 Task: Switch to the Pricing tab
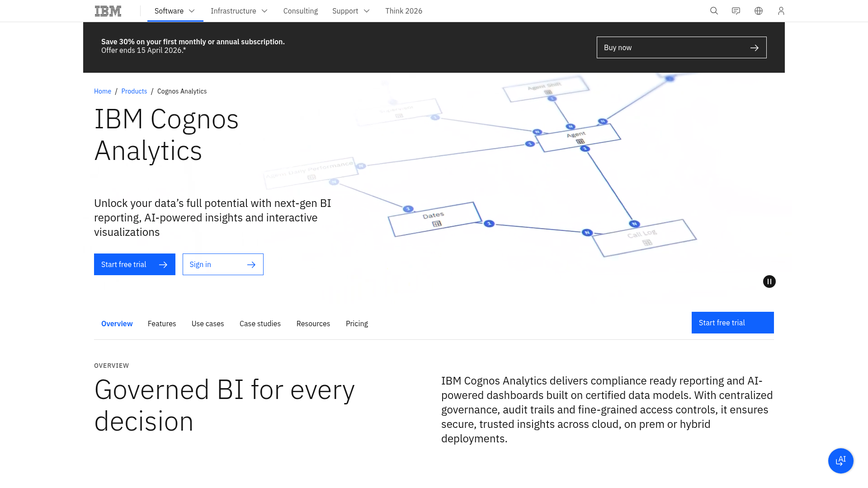[357, 324]
